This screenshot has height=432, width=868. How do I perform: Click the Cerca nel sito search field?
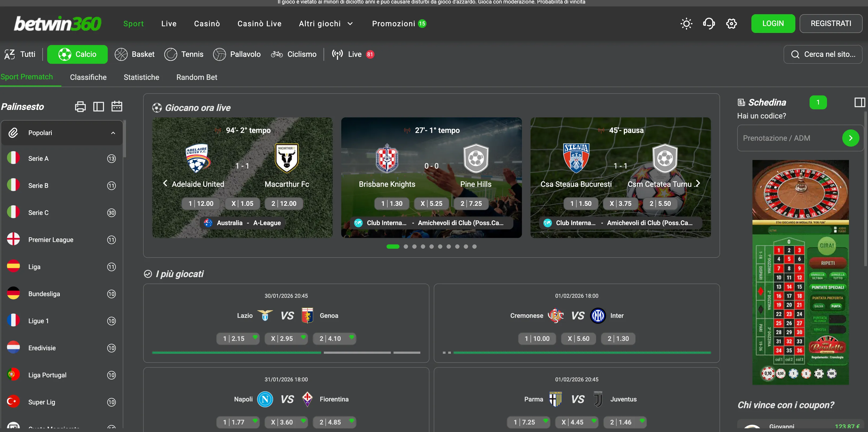coord(822,54)
